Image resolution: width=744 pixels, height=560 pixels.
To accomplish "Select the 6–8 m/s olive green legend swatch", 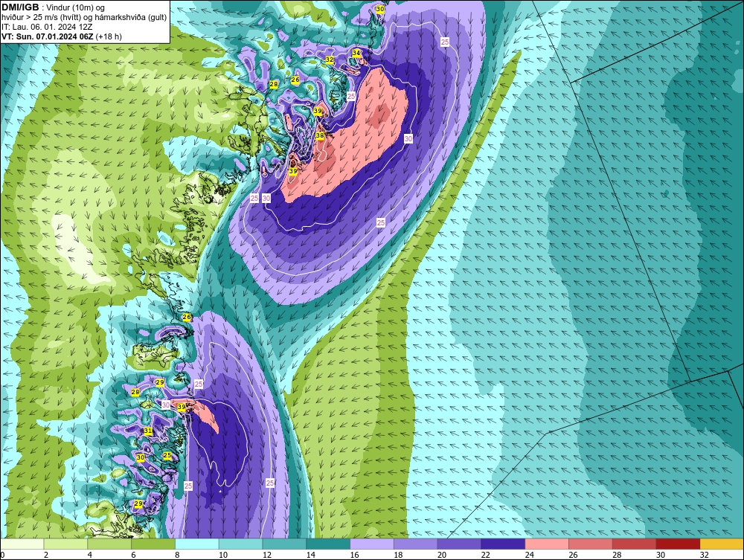I will [x=153, y=544].
